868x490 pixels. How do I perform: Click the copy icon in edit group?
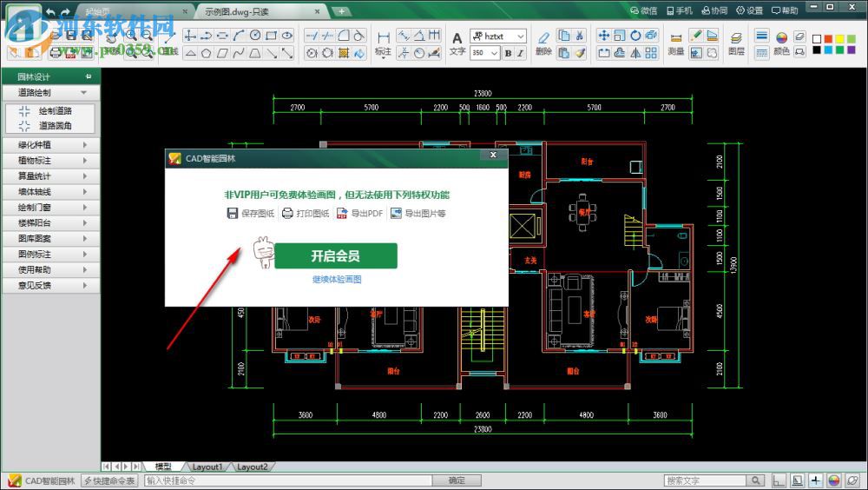564,36
